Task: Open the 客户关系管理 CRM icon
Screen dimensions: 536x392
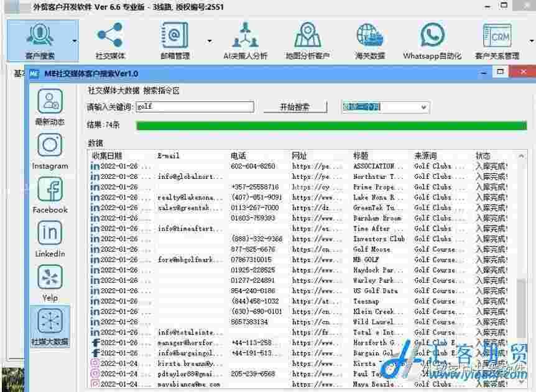Action: [x=497, y=40]
